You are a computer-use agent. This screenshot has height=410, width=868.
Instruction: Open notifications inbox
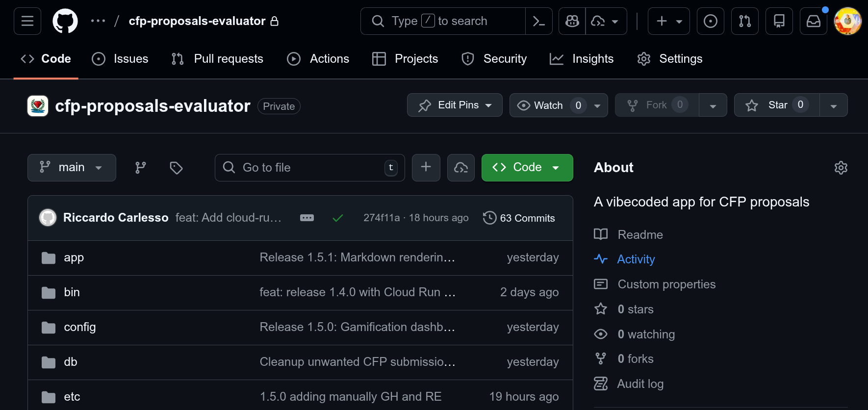tap(814, 21)
